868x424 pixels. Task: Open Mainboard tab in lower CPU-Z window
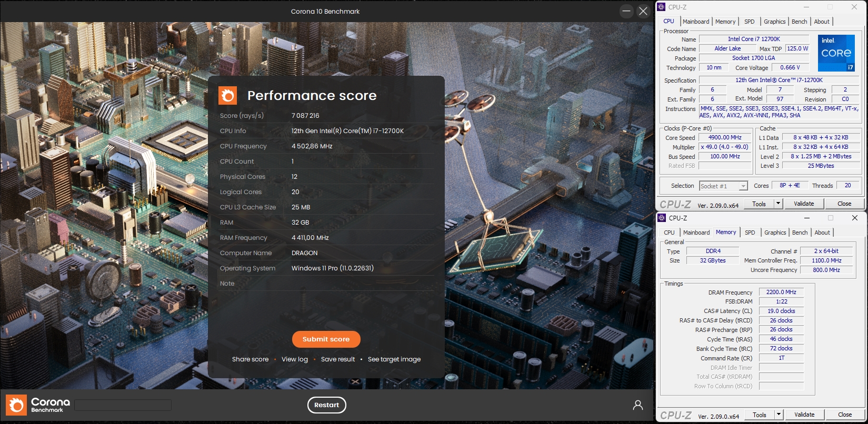click(x=696, y=233)
